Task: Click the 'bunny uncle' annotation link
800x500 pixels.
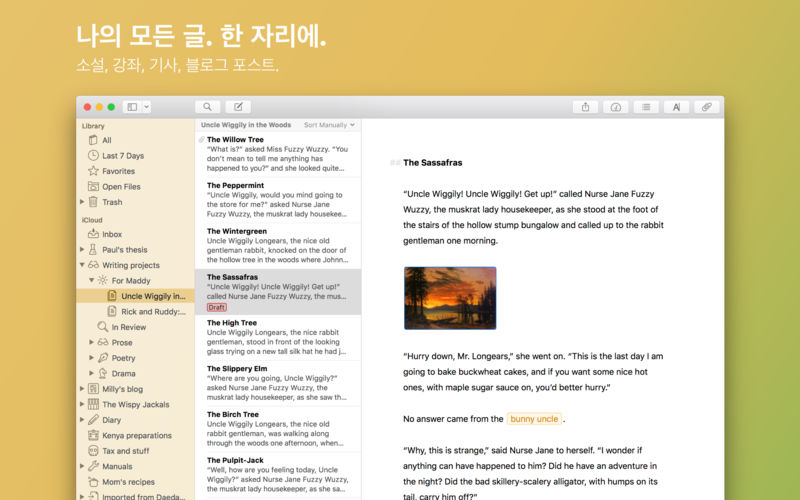Action: point(534,418)
